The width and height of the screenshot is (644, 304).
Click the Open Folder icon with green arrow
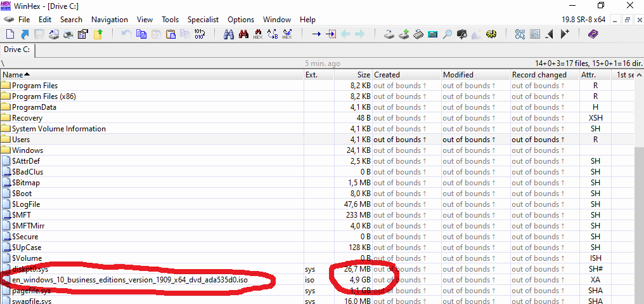point(98,34)
